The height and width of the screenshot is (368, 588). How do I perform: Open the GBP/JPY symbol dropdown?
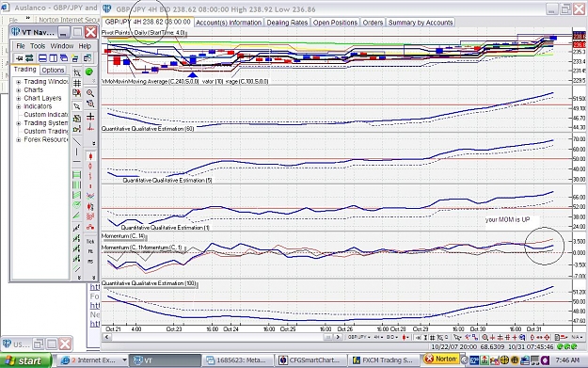pyautogui.click(x=358, y=337)
